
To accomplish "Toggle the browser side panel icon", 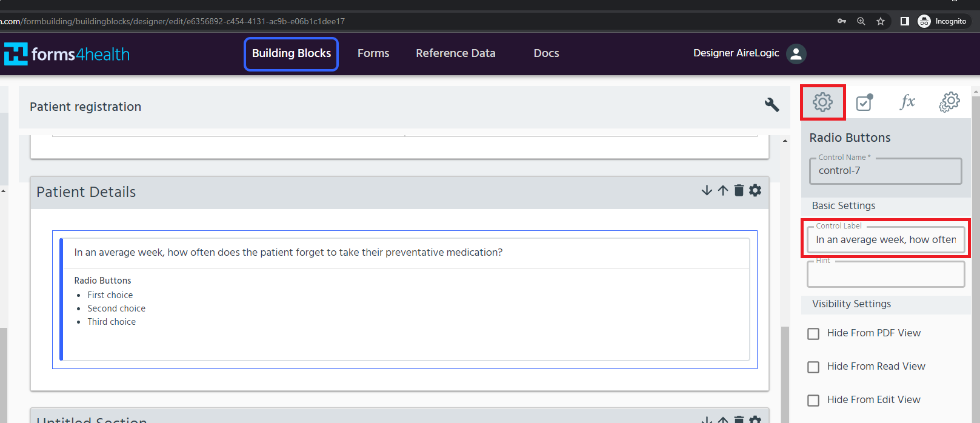I will coord(904,21).
